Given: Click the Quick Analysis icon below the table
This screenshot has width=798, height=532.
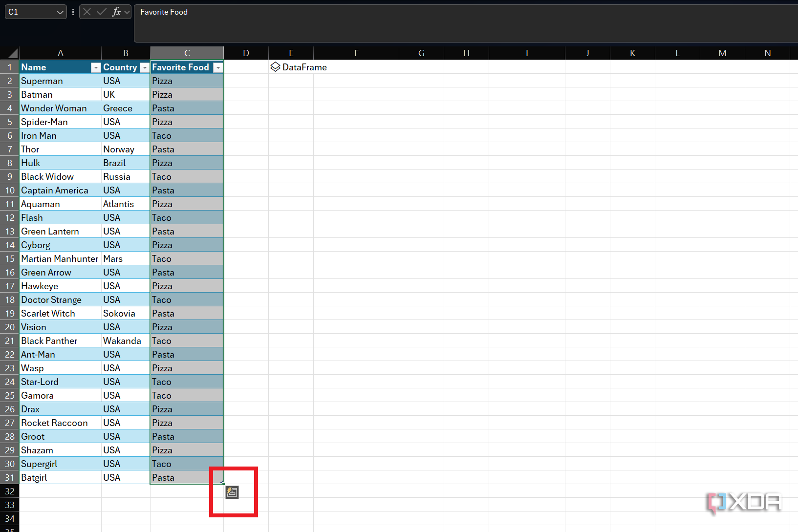Looking at the screenshot, I should point(232,492).
